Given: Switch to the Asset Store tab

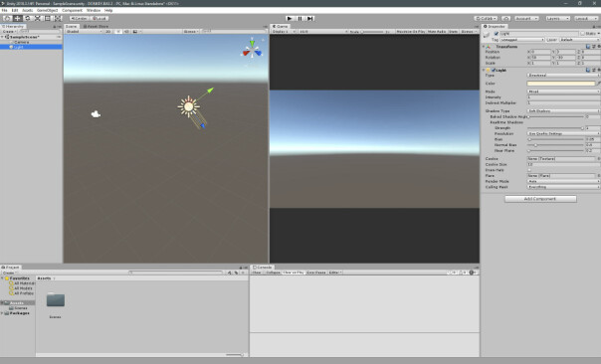Looking at the screenshot, I should click(x=96, y=27).
